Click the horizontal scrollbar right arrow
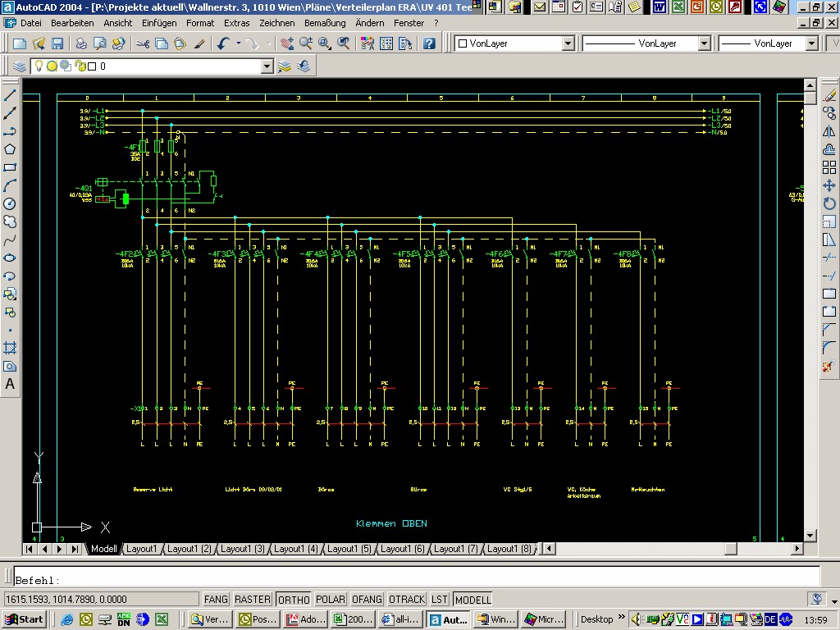840x630 pixels. click(x=797, y=549)
